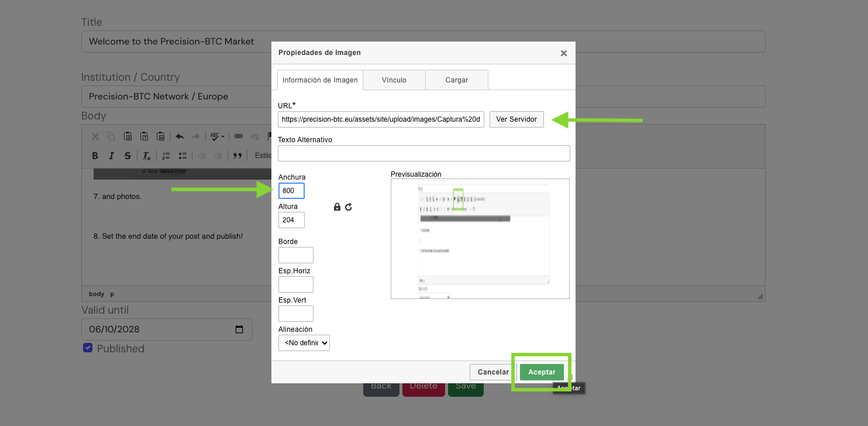Close the Propiedades de Imagen dialog
The height and width of the screenshot is (426, 868).
pos(564,53)
